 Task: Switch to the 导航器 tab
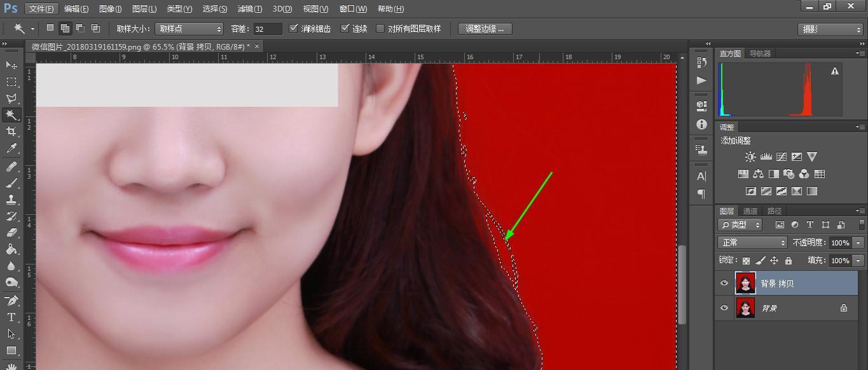coord(760,53)
